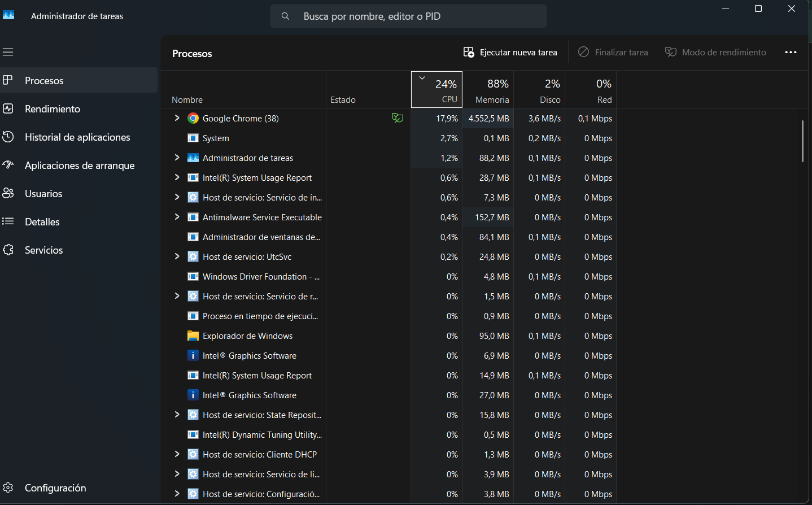812x505 pixels.
Task: Sort processes by the Nombre column
Action: point(243,89)
